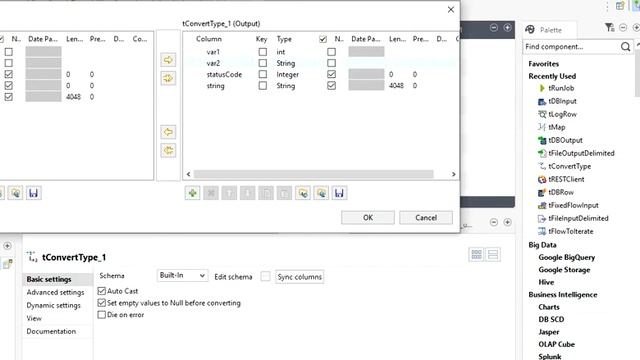Save input schema floppy disk icon
640x360 pixels.
click(x=33, y=193)
